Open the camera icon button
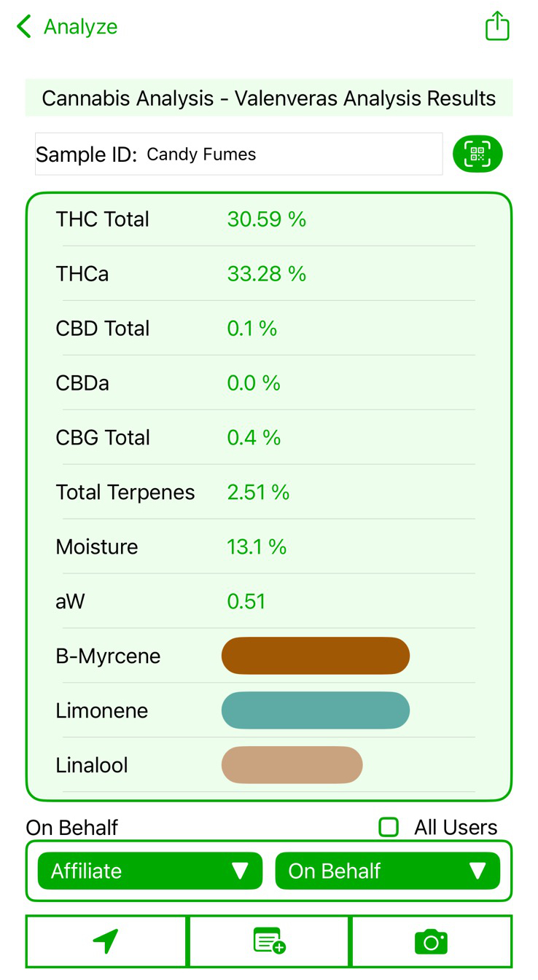Viewport: 538px width, 980px height. click(431, 941)
